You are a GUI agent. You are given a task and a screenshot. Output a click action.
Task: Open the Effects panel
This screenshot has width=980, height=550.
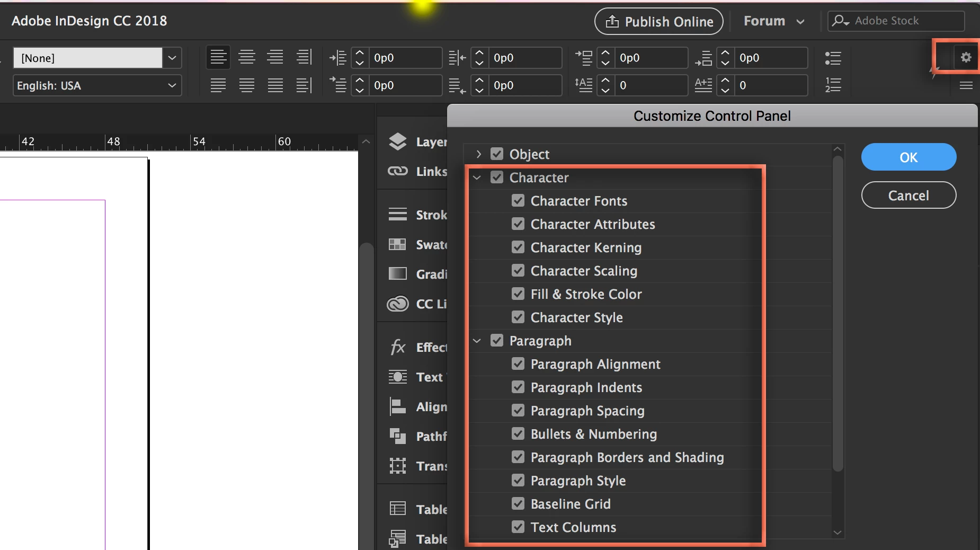417,347
